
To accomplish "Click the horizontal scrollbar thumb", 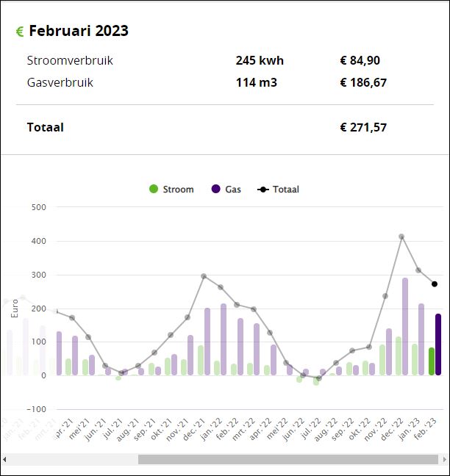I will (x=287, y=460).
